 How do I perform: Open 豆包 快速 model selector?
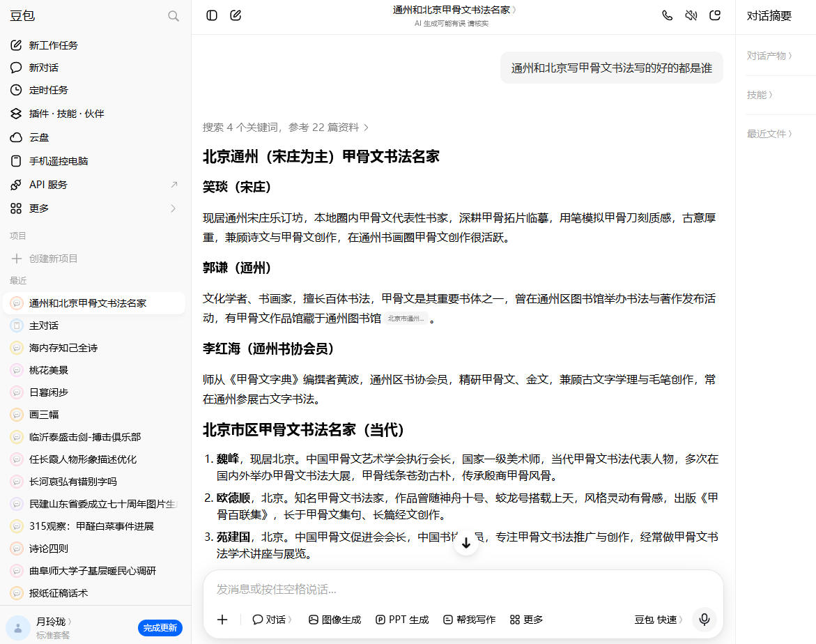(659, 620)
